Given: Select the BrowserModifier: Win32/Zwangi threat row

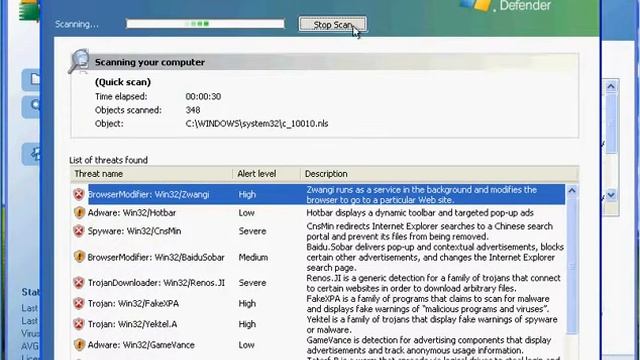Looking at the screenshot, I should pos(319,194).
